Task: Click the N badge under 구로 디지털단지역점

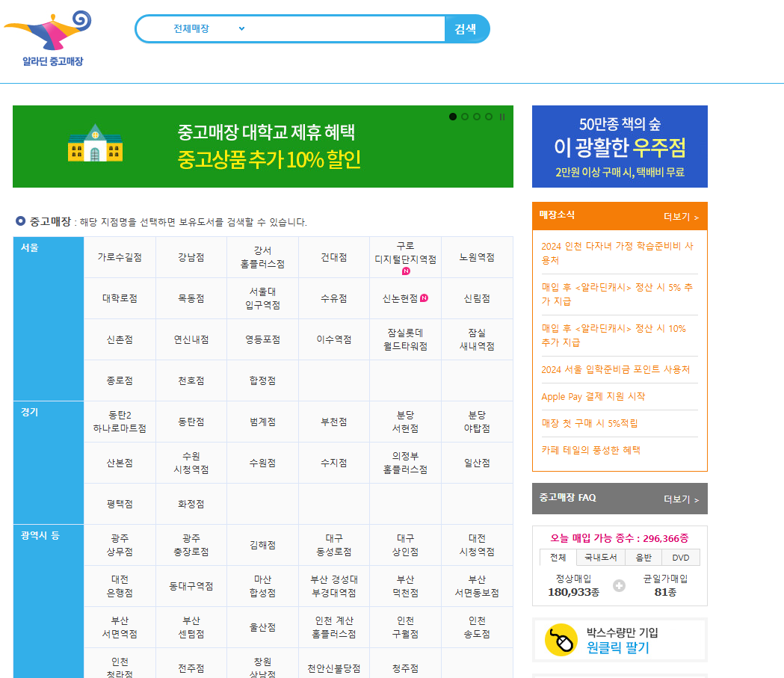Action: point(406,271)
